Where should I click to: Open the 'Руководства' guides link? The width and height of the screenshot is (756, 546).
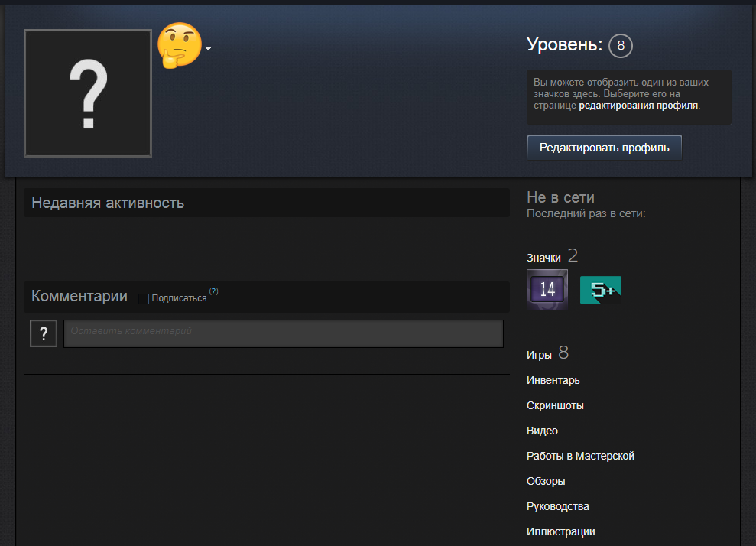[557, 506]
